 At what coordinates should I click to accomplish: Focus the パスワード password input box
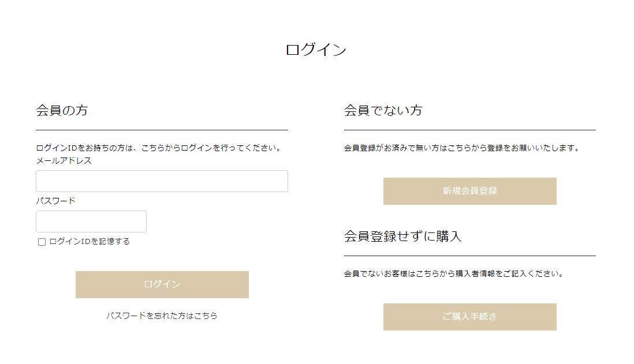coord(91,222)
